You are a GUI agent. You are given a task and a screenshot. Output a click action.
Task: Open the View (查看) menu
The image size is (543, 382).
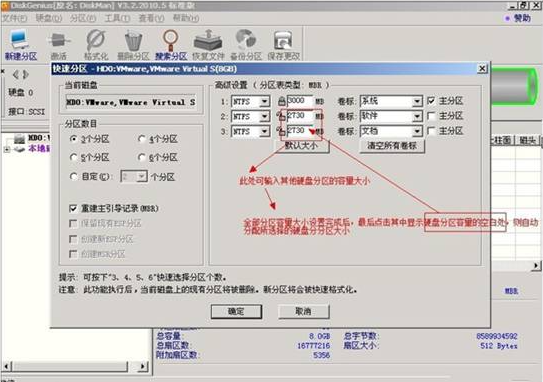(151, 18)
